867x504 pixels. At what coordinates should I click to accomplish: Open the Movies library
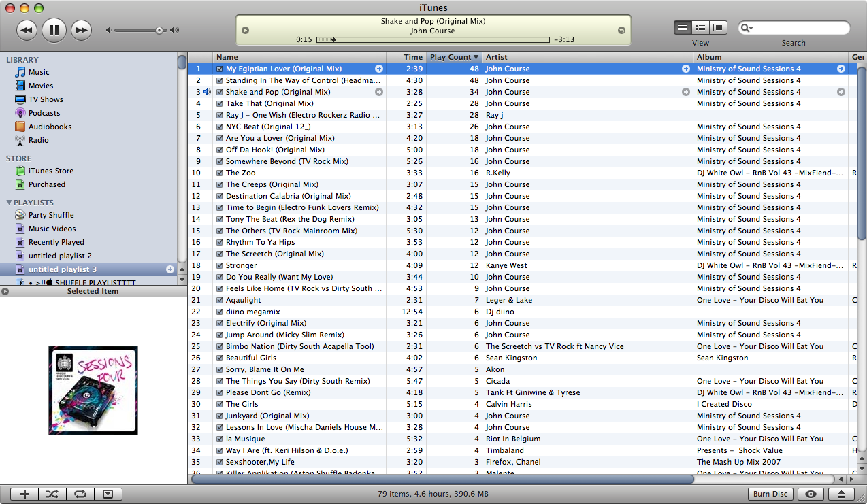pyautogui.click(x=41, y=86)
